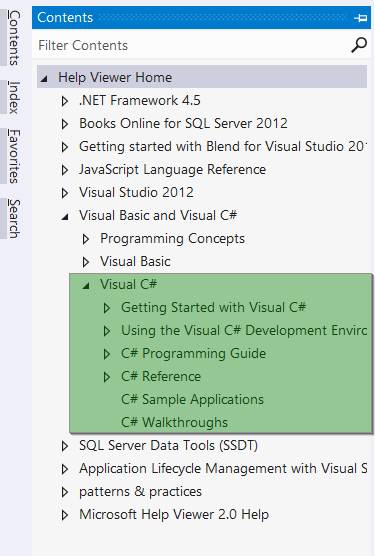Open JavaScript Language Reference topic
375x556 pixels.
point(172,169)
